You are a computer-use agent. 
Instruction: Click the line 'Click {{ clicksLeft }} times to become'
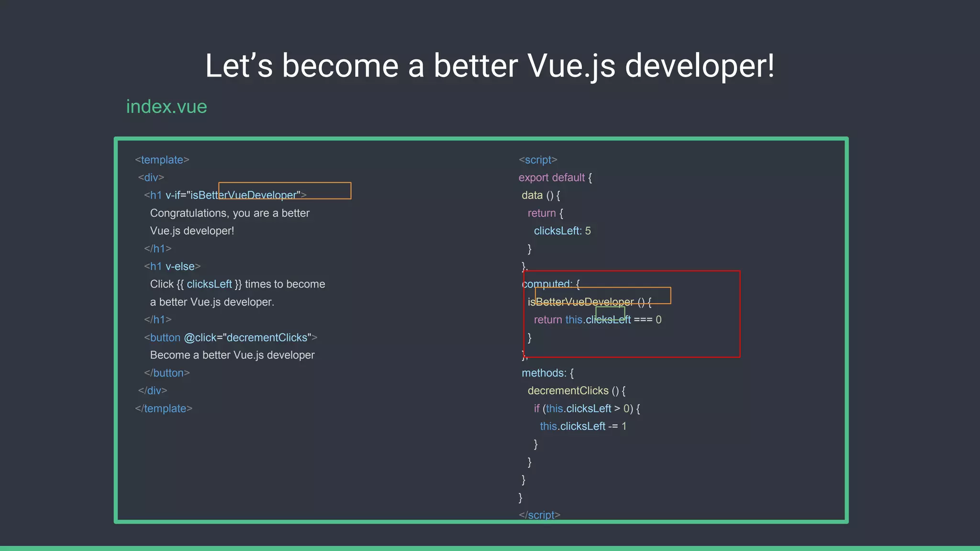pyautogui.click(x=237, y=284)
